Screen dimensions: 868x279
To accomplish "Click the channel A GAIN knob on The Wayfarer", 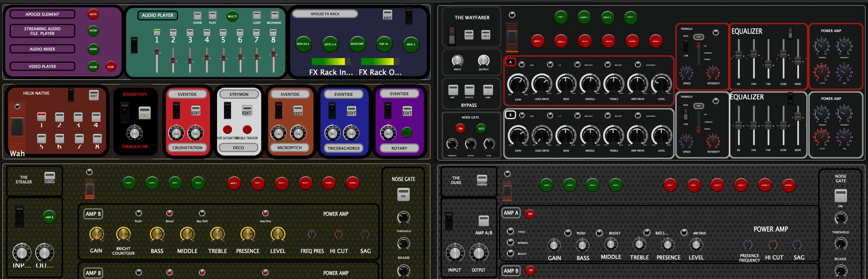I will click(x=518, y=84).
